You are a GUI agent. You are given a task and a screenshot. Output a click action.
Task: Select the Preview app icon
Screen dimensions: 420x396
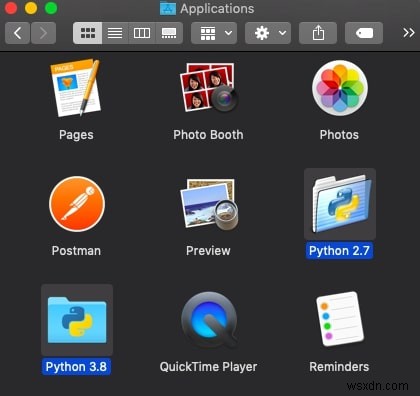coord(209,204)
